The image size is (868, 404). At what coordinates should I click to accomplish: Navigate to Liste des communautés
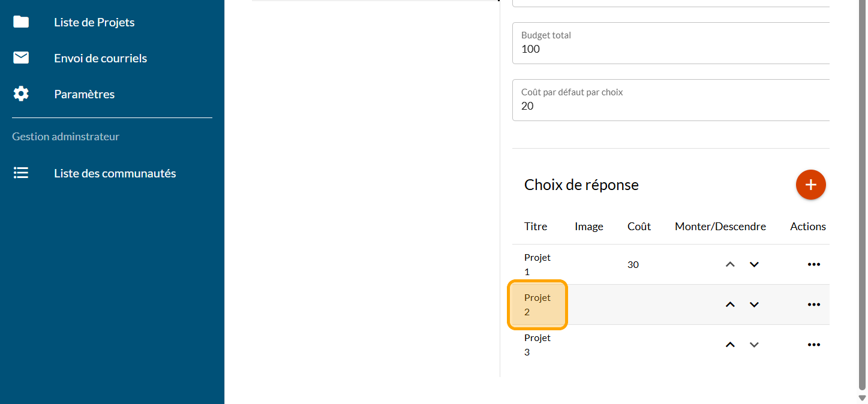[115, 173]
